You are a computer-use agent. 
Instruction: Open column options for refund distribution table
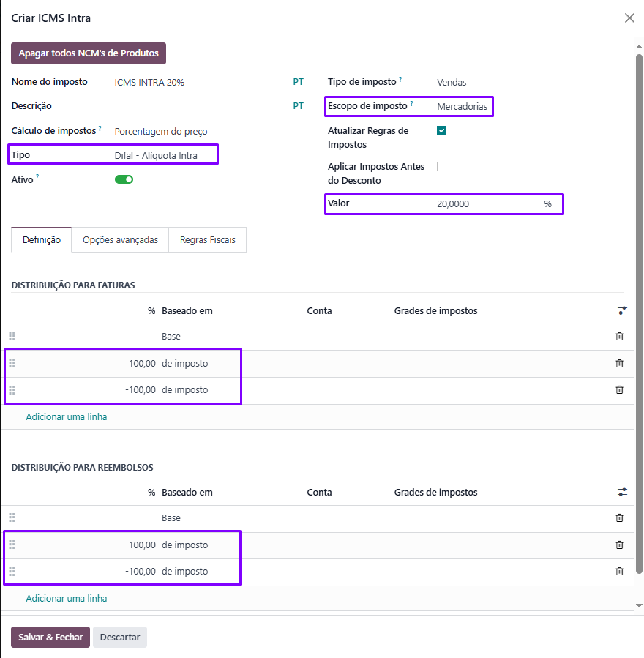pyautogui.click(x=622, y=492)
